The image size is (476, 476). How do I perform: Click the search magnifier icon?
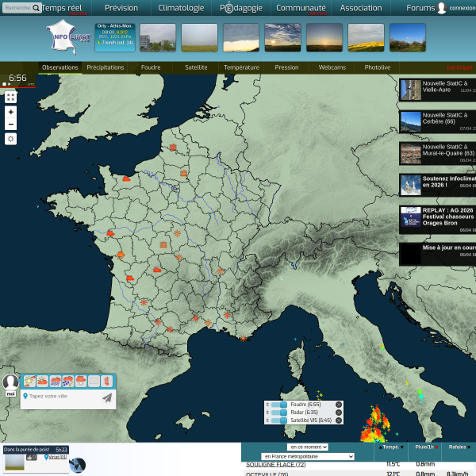[x=36, y=8]
